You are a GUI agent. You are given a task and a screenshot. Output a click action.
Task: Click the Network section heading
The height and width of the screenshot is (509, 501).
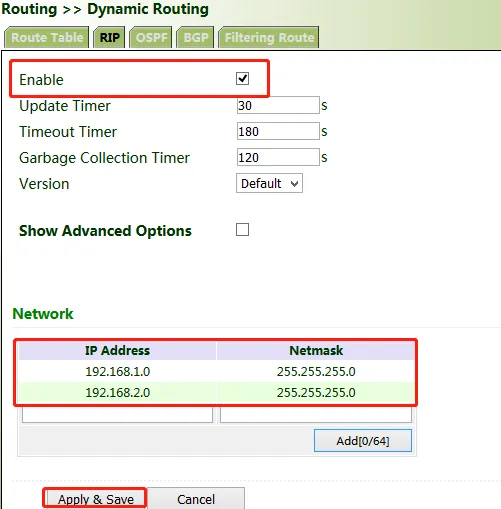coord(43,314)
